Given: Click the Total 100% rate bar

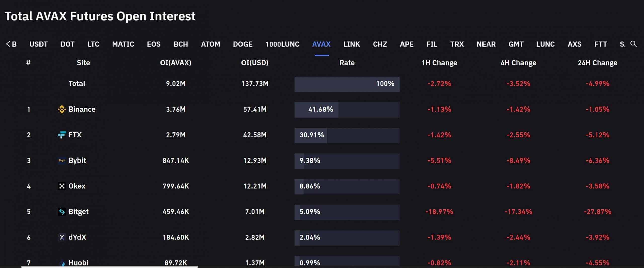Looking at the screenshot, I should tap(347, 84).
